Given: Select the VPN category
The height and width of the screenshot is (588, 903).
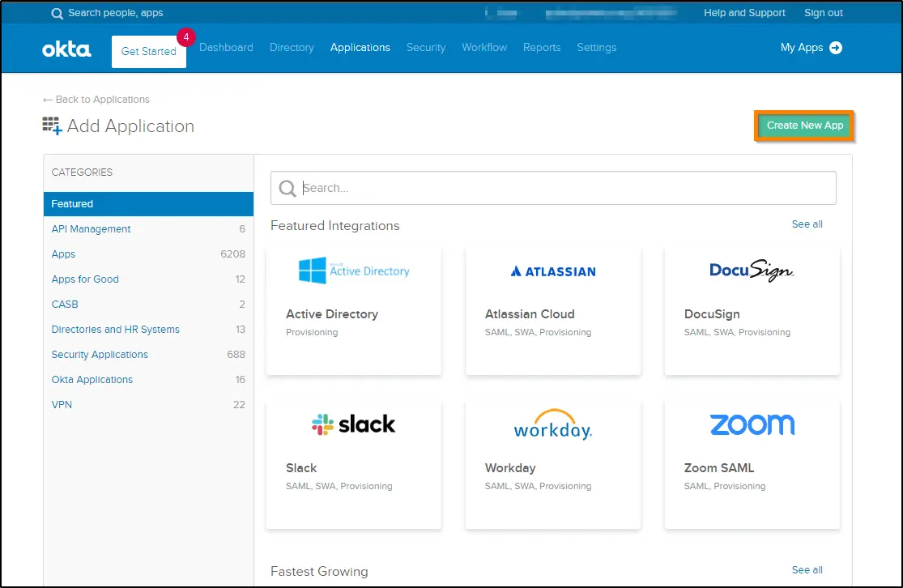Looking at the screenshot, I should (148, 405).
